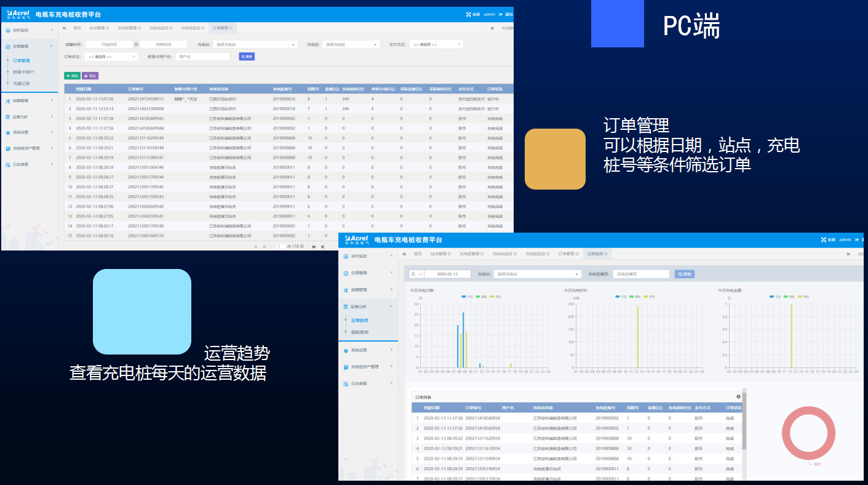
Task: Open 充电桩 dropdown in order management filters
Action: pos(351,44)
